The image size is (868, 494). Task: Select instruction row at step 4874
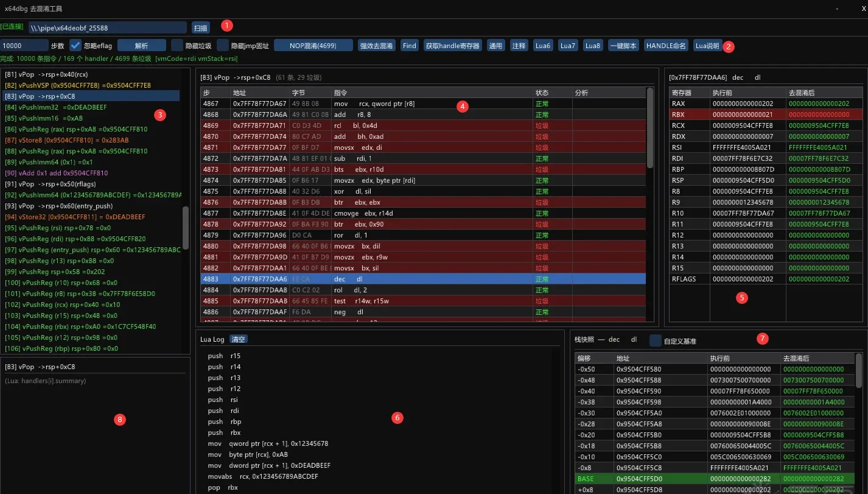[424, 180]
